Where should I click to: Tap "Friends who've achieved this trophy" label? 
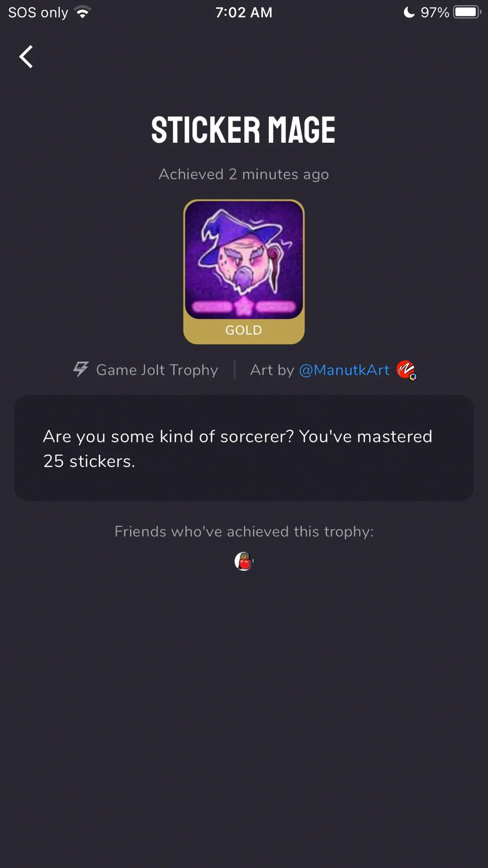click(244, 532)
